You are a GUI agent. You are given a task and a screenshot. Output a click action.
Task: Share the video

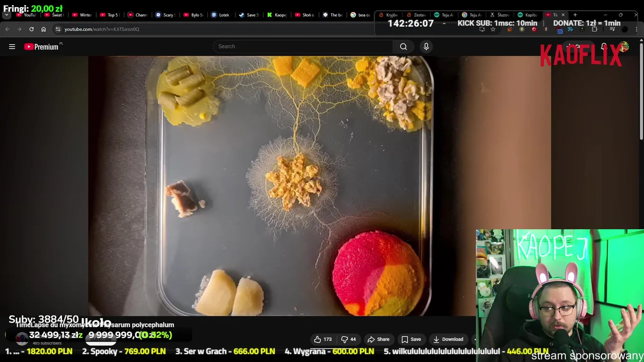(x=378, y=339)
